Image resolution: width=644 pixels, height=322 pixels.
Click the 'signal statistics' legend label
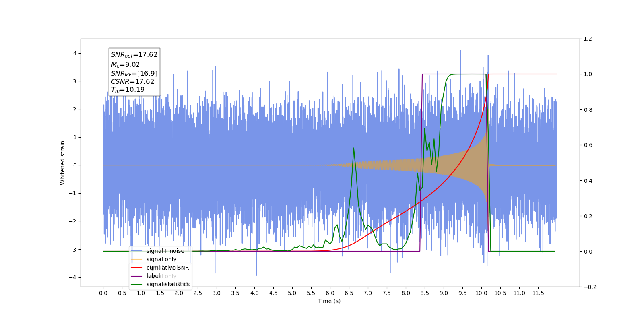coord(168,284)
